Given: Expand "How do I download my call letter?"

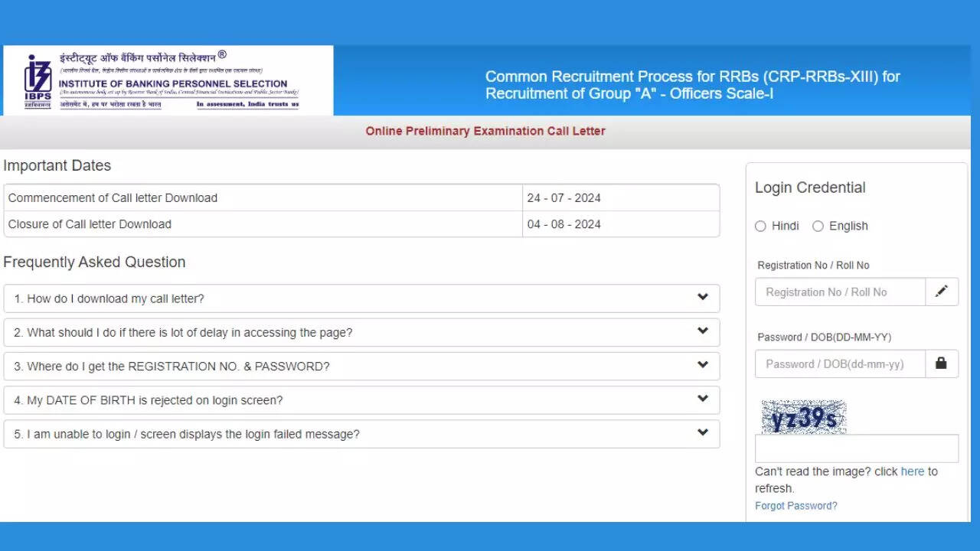Looking at the screenshot, I should click(361, 298).
